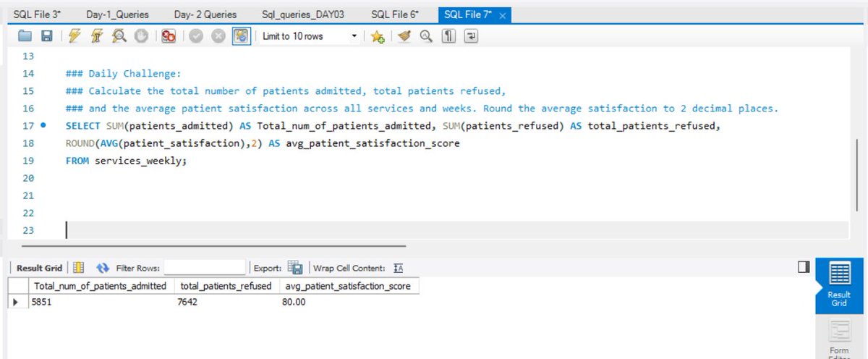Sort by Total_num_of_patients_admitted column header
The height and width of the screenshot is (359, 868).
[x=100, y=286]
